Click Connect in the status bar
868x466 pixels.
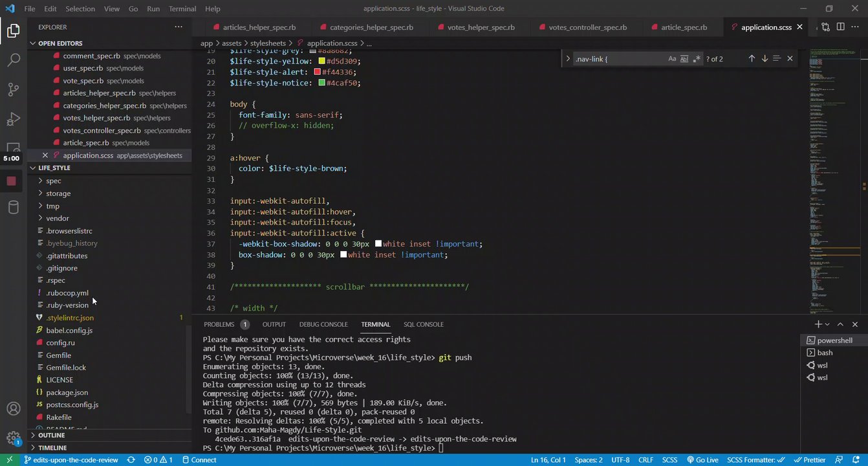click(x=199, y=460)
